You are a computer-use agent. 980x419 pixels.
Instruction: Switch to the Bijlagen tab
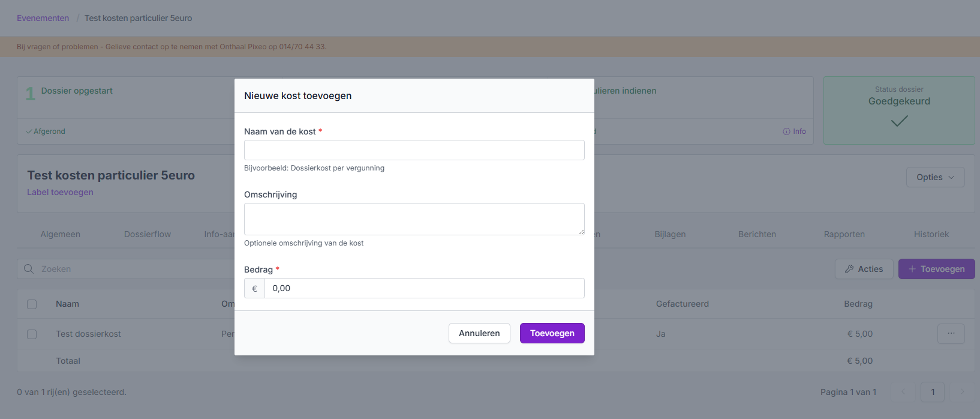[670, 234]
